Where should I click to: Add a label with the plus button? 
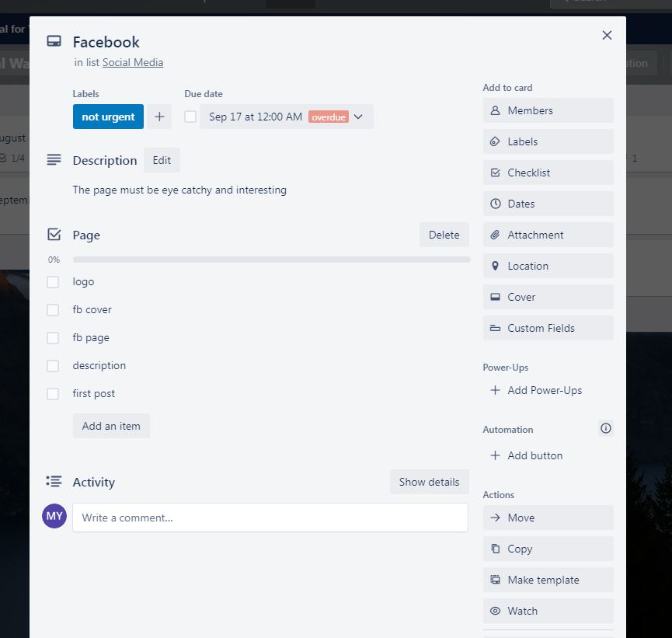(x=159, y=117)
